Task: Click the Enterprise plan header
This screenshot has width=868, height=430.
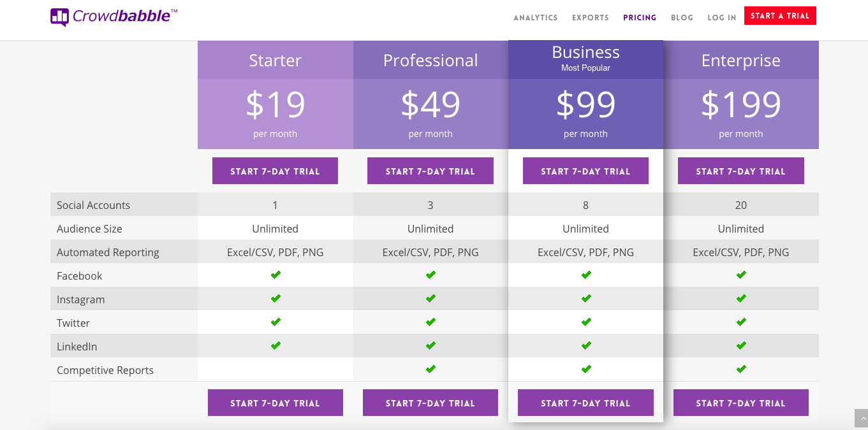Action: coord(741,61)
